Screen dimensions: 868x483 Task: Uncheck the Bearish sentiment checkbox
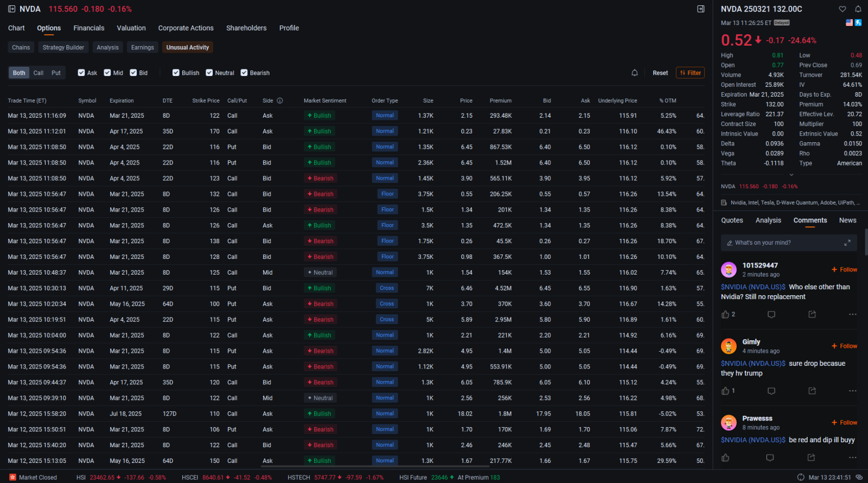click(244, 73)
